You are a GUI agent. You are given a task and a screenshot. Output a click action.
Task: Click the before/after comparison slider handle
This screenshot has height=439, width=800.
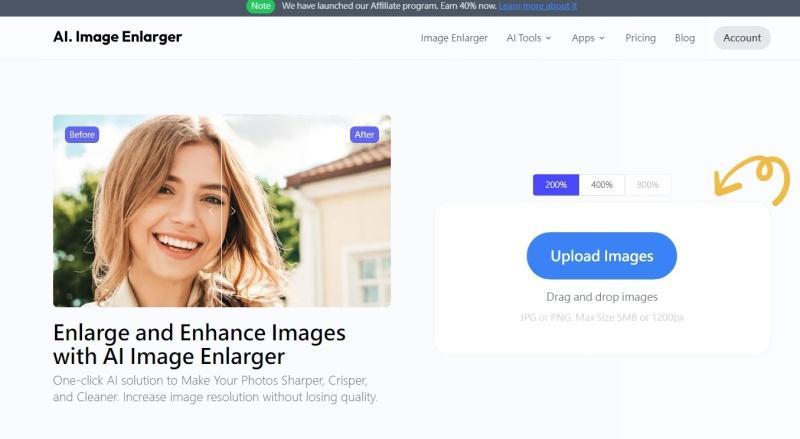222,211
